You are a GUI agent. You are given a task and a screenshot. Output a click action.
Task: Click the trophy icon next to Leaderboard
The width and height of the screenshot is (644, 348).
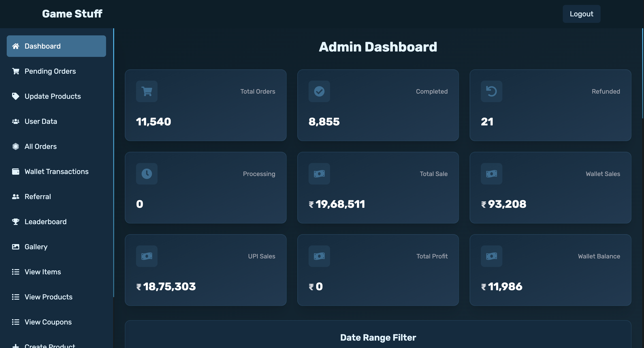(15, 222)
